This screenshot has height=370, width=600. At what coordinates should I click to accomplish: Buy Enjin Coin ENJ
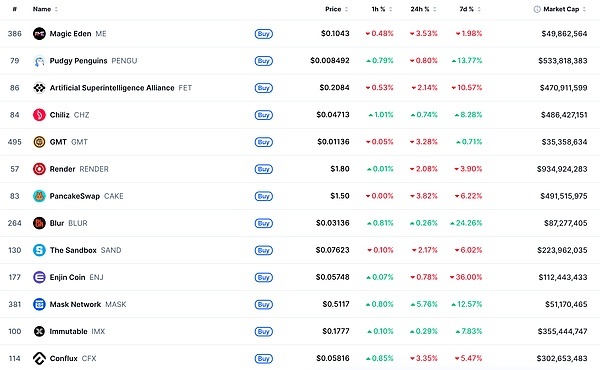pos(264,277)
